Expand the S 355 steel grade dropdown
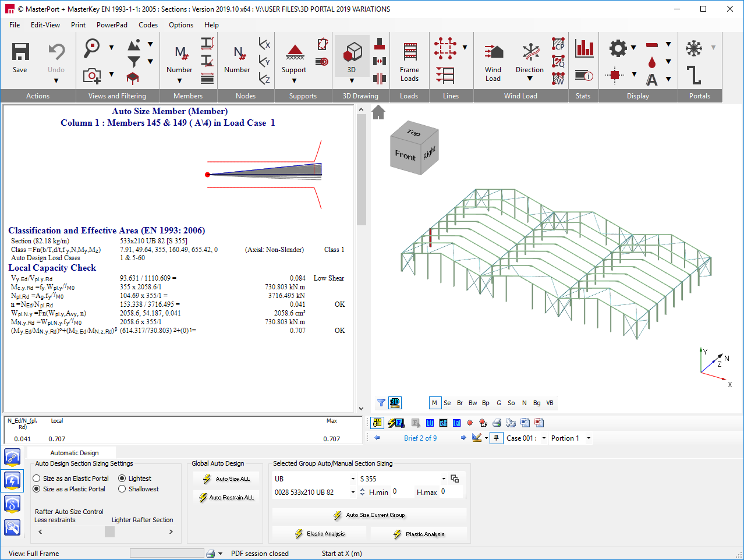744x560 pixels. pos(444,479)
